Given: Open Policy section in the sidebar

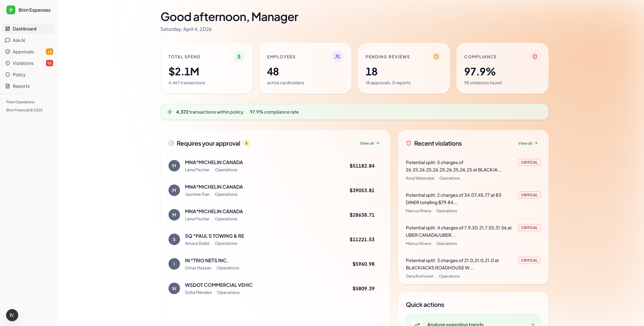Looking at the screenshot, I should 19,75.
